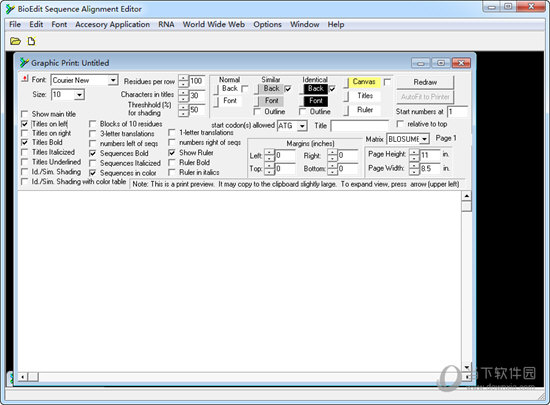The image size is (550, 405).
Task: Enable 3-letter translations
Action: click(x=93, y=134)
